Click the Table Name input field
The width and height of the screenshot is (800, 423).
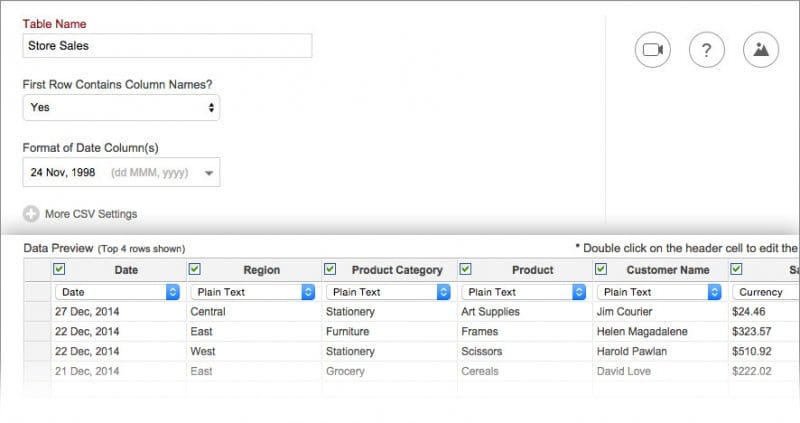click(x=167, y=46)
